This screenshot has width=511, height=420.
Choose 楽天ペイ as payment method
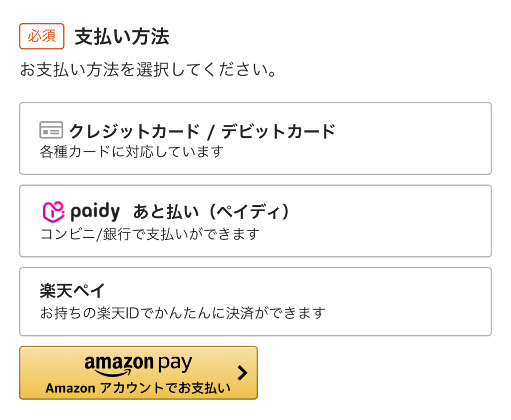pyautogui.click(x=255, y=302)
